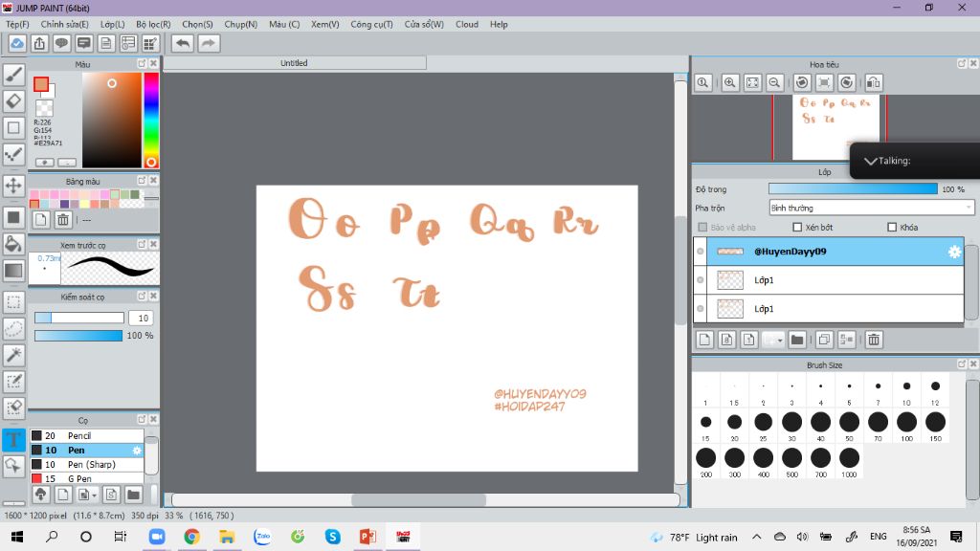Click the brush size slider in Kiểm soát cọ
The image size is (980, 551).
(x=79, y=318)
